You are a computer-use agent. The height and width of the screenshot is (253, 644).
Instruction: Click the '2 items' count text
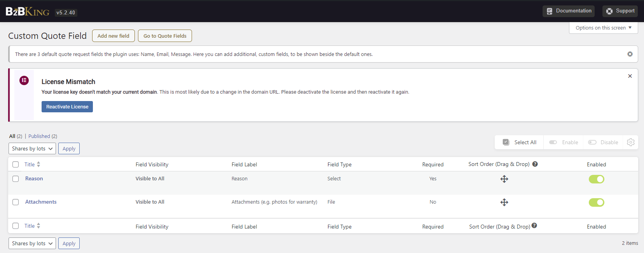[x=630, y=243]
